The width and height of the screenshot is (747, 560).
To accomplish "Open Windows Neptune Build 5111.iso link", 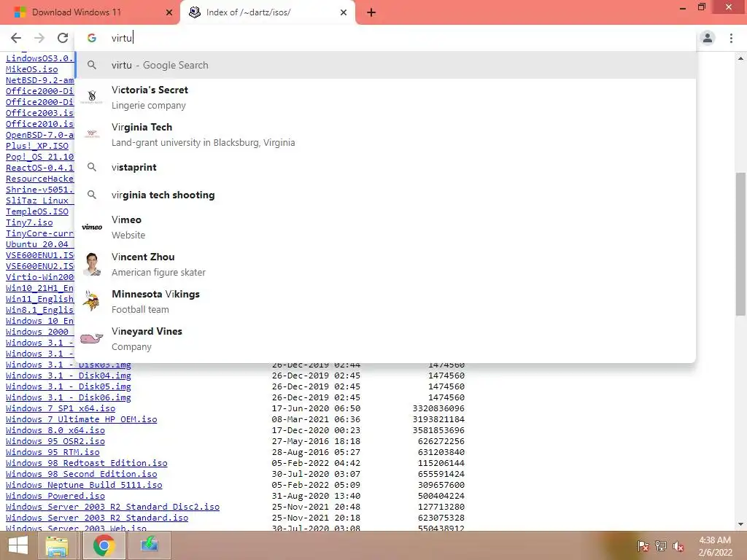I will 84,485.
